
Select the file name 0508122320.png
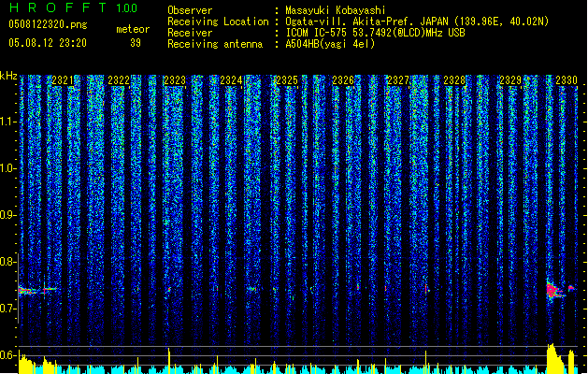coord(48,24)
